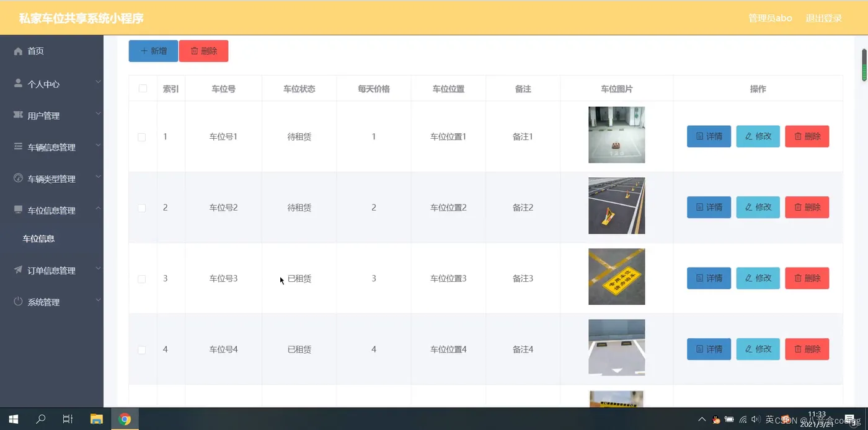The width and height of the screenshot is (868, 430).
Task: Click the power icon beside 系统管理
Action: (x=18, y=302)
